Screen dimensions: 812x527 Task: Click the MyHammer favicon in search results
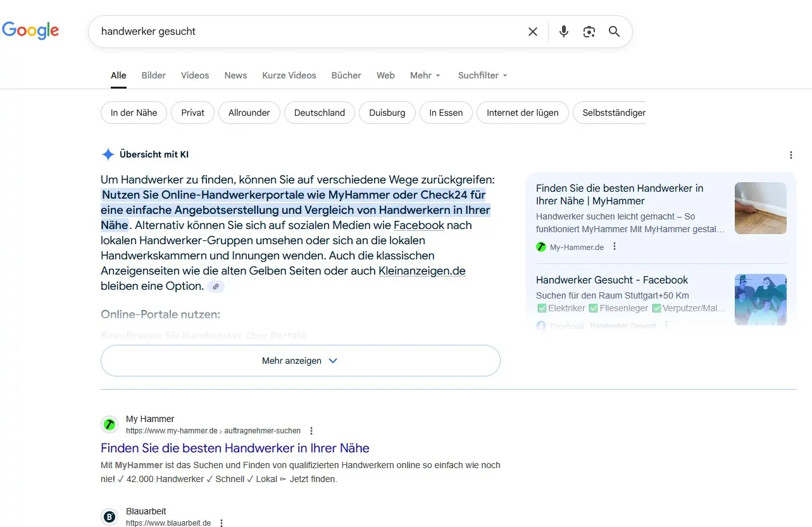109,425
